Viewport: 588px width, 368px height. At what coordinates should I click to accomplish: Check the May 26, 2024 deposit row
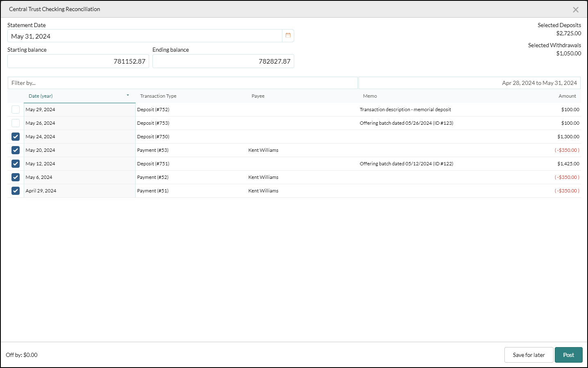click(16, 123)
